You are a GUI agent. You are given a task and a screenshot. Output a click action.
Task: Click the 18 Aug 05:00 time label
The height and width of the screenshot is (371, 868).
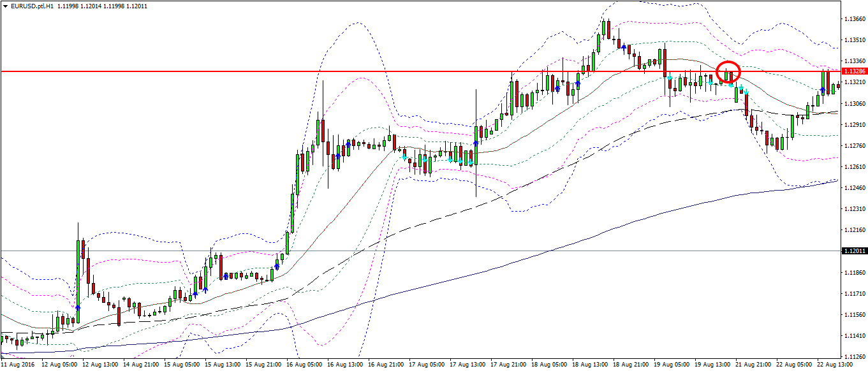coord(548,365)
